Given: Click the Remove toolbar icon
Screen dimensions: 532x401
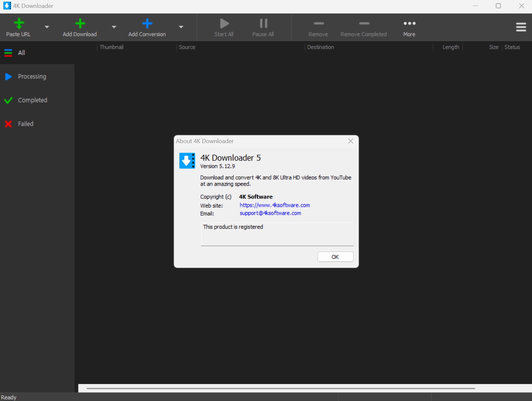Looking at the screenshot, I should point(319,23).
